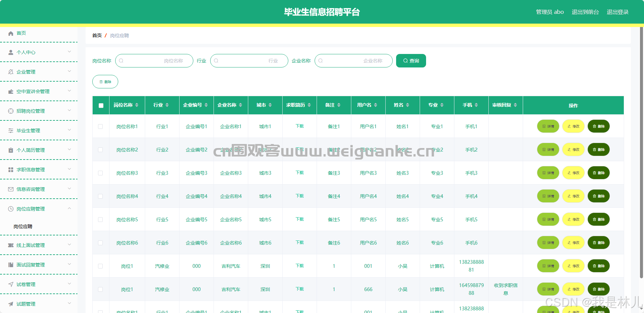This screenshot has height=313, width=644.
Task: Check the row checkbox for 岗位名称1
Action: coord(100,126)
